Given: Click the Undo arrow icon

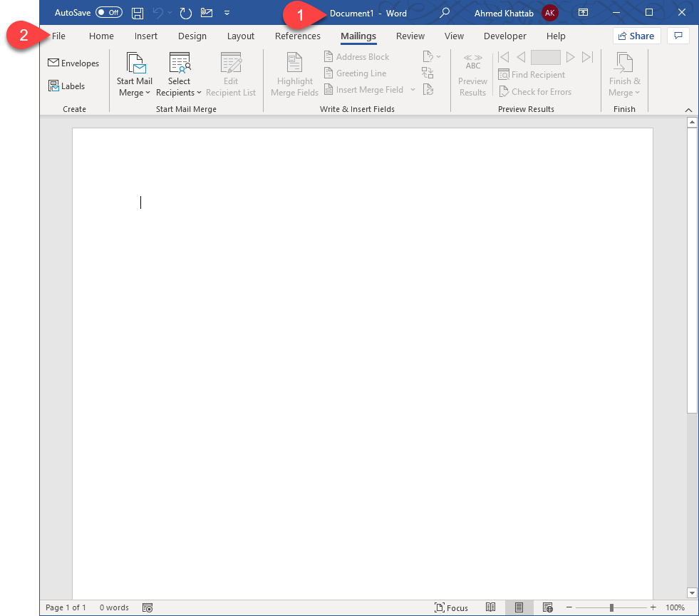Looking at the screenshot, I should pyautogui.click(x=157, y=13).
